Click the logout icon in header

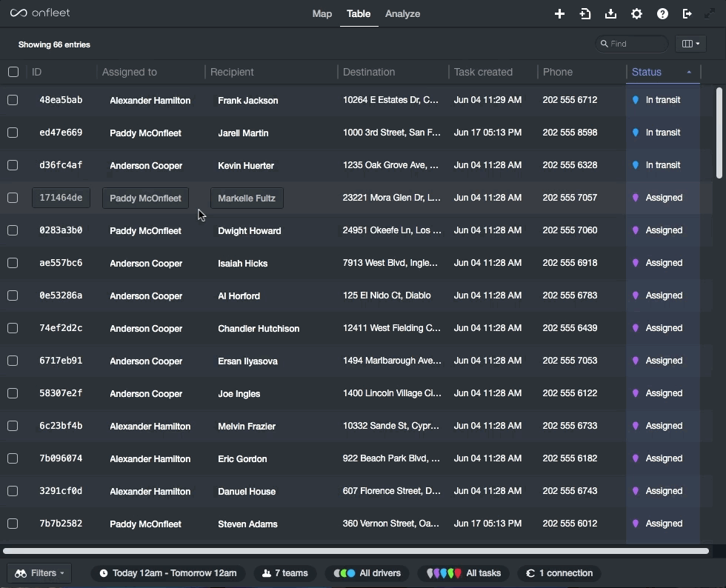[x=687, y=14]
